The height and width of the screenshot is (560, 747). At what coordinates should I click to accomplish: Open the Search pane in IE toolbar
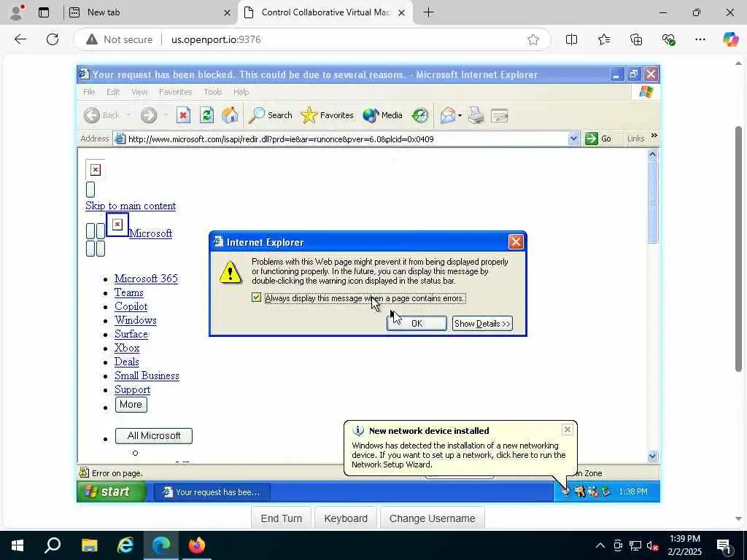[270, 115]
